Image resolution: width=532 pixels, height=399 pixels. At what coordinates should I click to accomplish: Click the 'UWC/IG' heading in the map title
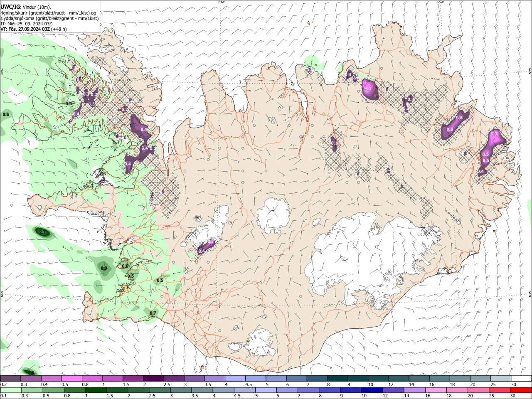point(10,7)
